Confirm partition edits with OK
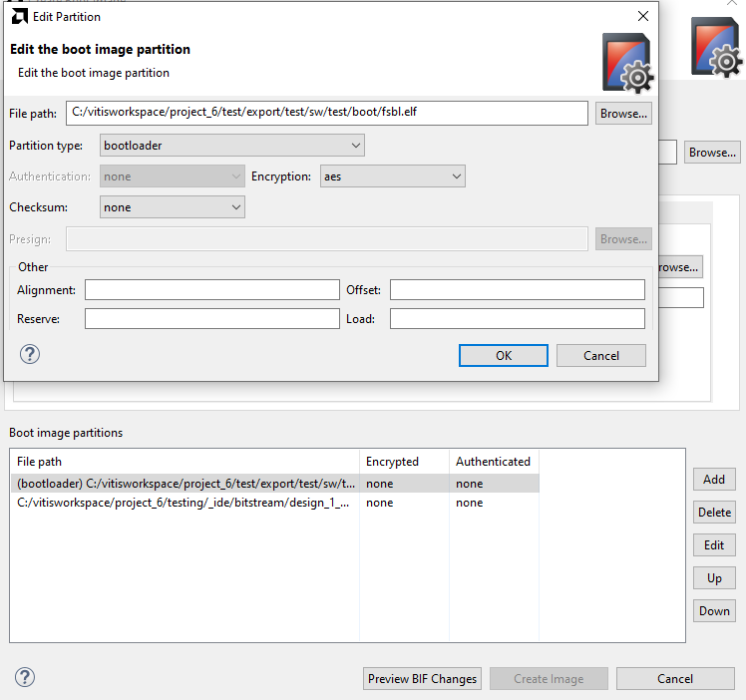The width and height of the screenshot is (746, 700). coord(504,356)
